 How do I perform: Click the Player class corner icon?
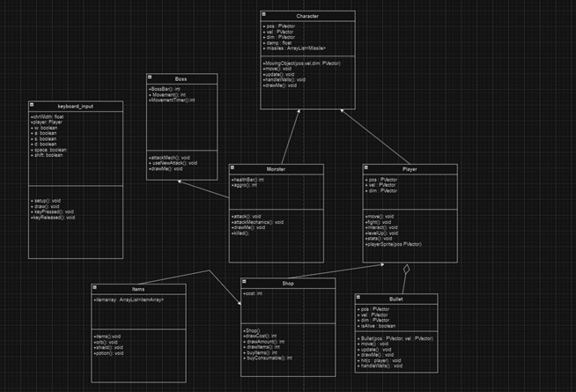pyautogui.click(x=366, y=167)
